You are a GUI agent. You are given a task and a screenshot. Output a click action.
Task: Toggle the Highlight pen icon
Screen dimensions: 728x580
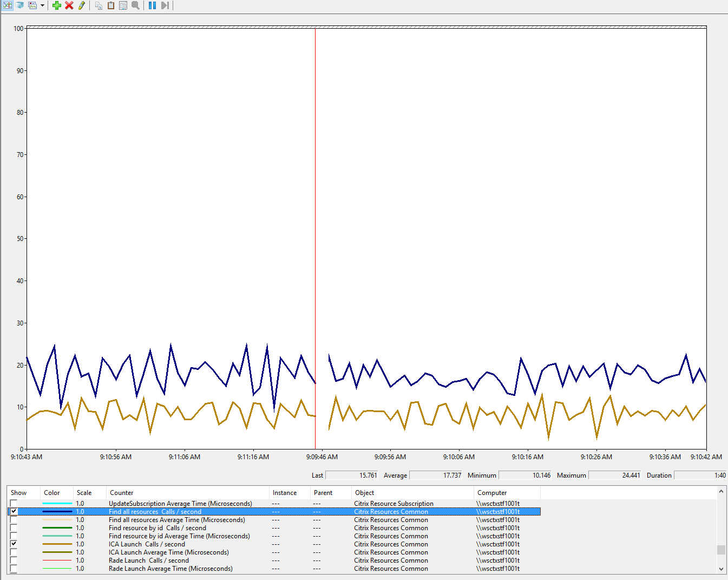coord(82,5)
